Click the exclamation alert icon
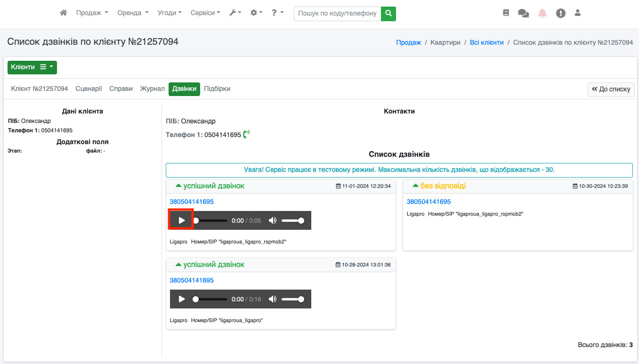Viewport: 639px width, 364px height. [560, 13]
